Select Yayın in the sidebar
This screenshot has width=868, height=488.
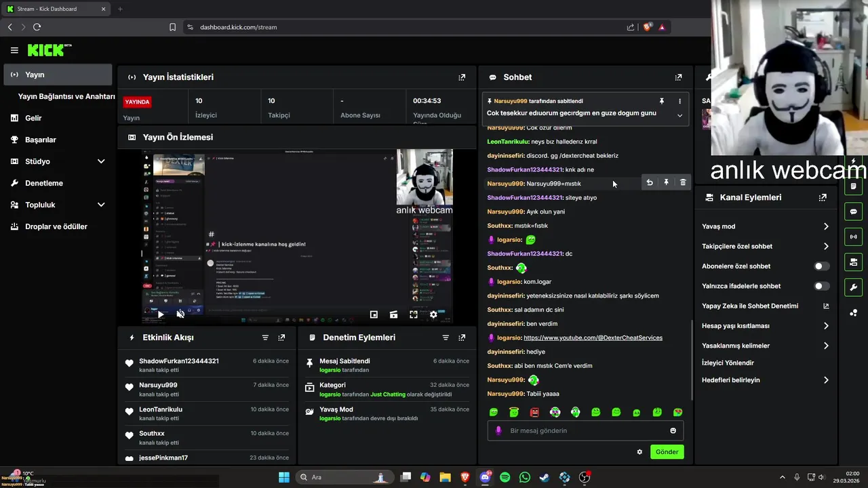tap(58, 75)
